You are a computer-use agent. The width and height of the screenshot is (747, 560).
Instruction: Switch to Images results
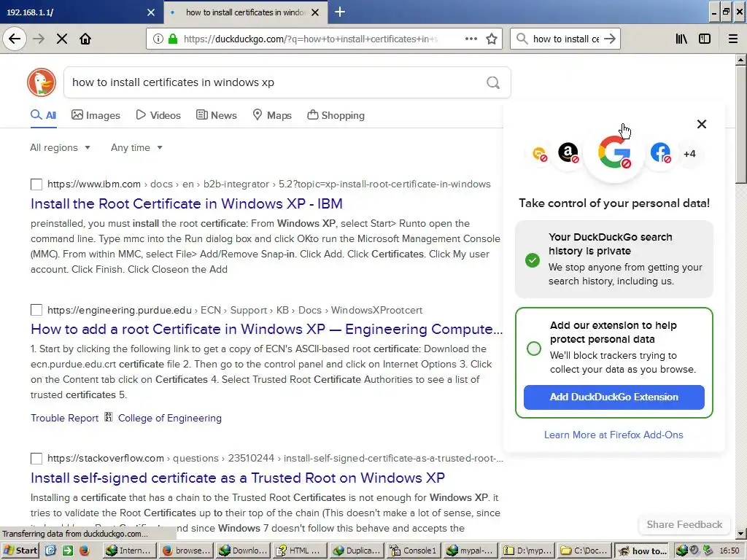pyautogui.click(x=96, y=115)
